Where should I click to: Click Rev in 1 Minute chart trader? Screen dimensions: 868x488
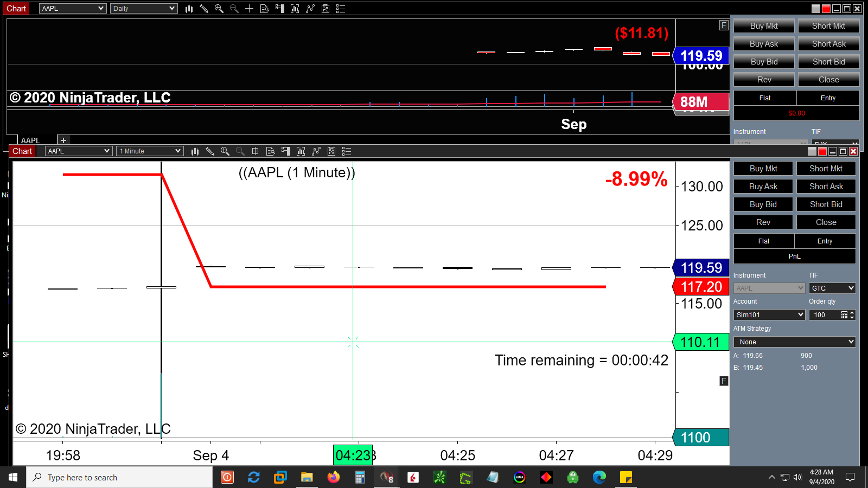(x=763, y=222)
